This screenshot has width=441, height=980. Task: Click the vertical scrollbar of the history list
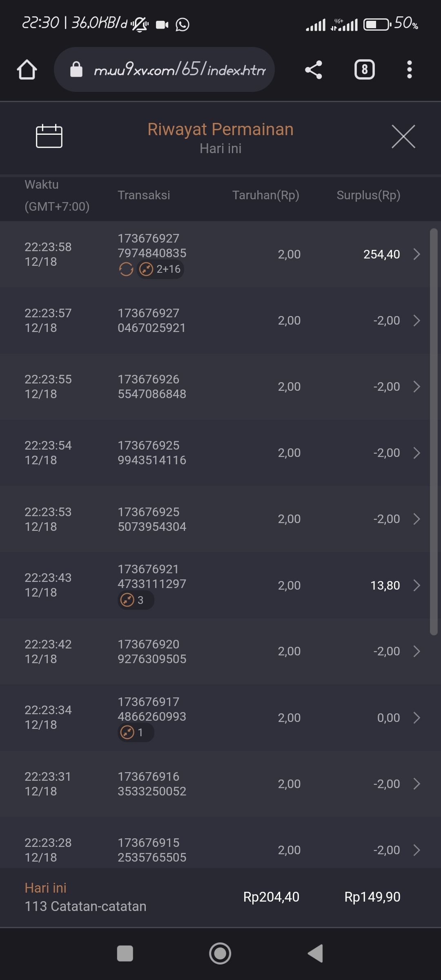(434, 432)
